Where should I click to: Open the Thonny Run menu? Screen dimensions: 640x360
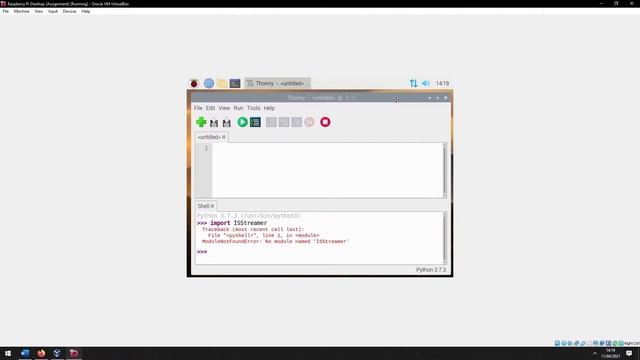[238, 108]
